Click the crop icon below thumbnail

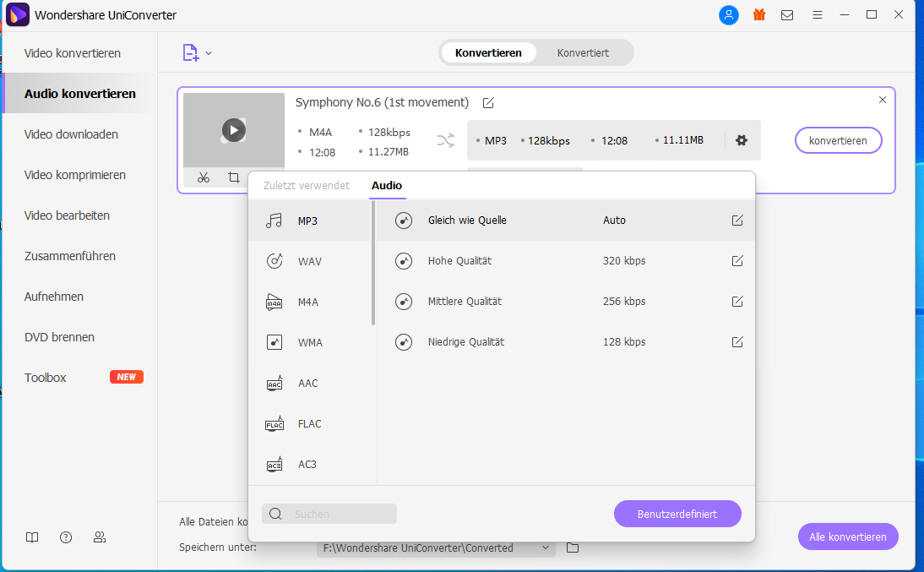tap(233, 177)
